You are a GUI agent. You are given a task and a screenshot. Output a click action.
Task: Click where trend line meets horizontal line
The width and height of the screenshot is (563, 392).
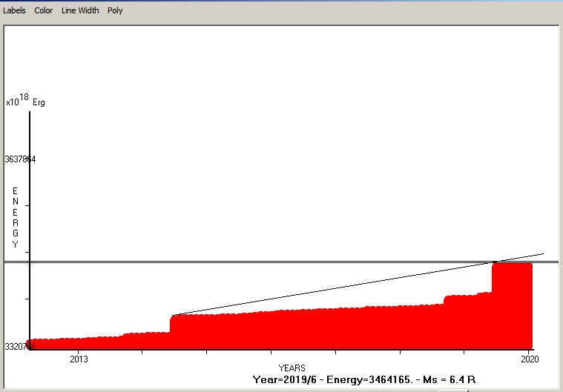[496, 262]
